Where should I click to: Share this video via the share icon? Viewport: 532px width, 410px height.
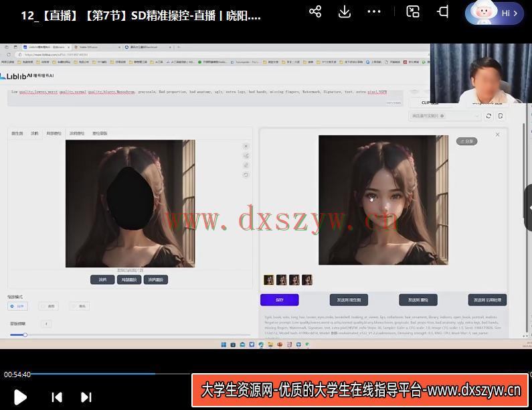(x=315, y=11)
